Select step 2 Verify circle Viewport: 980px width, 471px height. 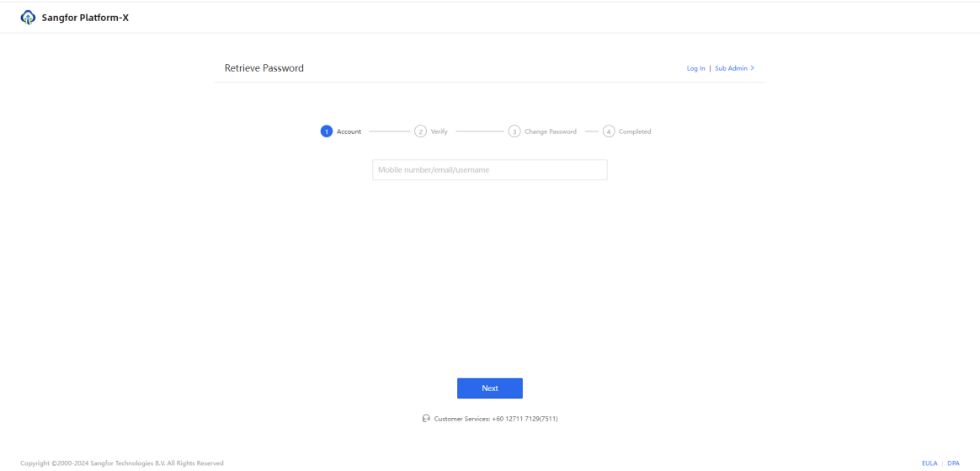pyautogui.click(x=421, y=131)
